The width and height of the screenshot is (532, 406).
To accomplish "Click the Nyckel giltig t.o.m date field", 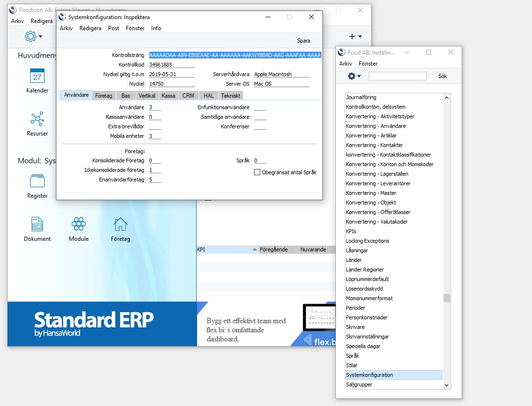I will coord(172,74).
